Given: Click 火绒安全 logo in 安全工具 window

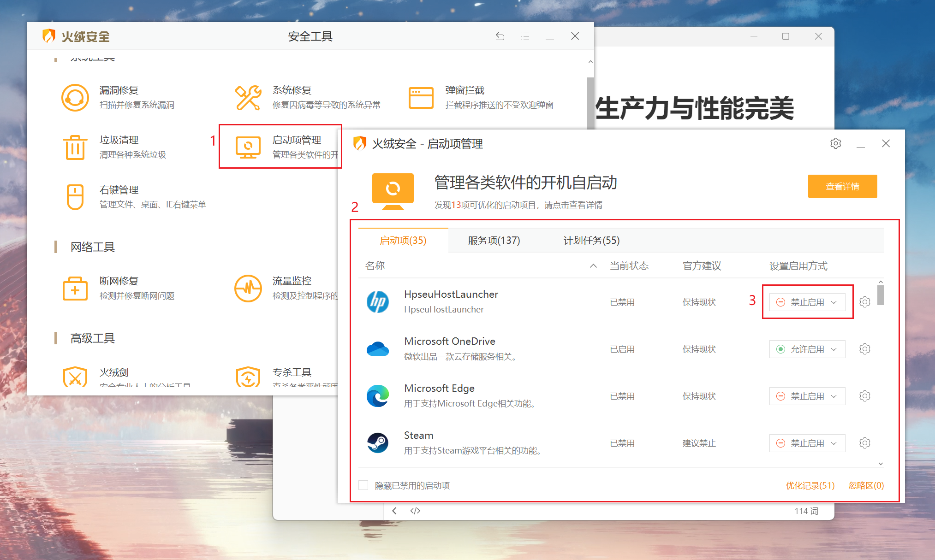Looking at the screenshot, I should click(x=76, y=36).
